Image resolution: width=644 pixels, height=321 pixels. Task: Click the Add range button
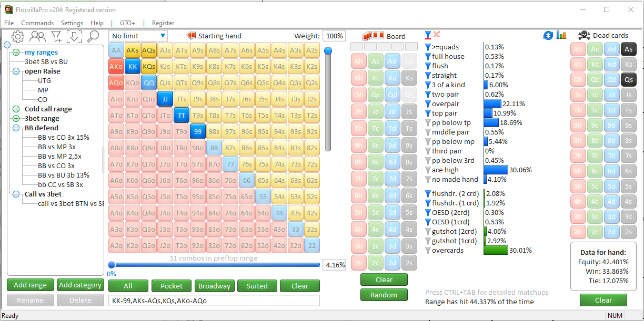click(31, 285)
